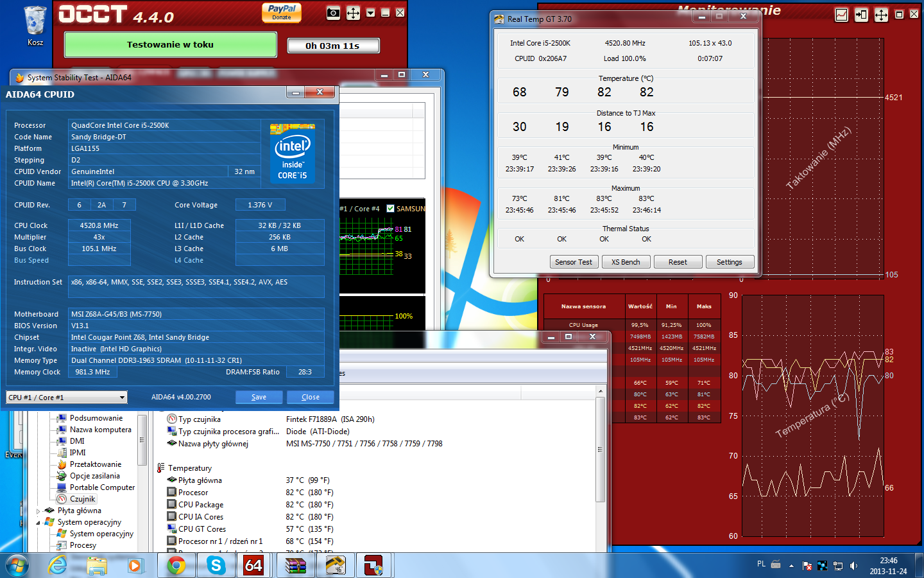The height and width of the screenshot is (578, 924).
Task: Click the AIDA64 sensor list vertical scrollbar
Action: pyautogui.click(x=601, y=450)
